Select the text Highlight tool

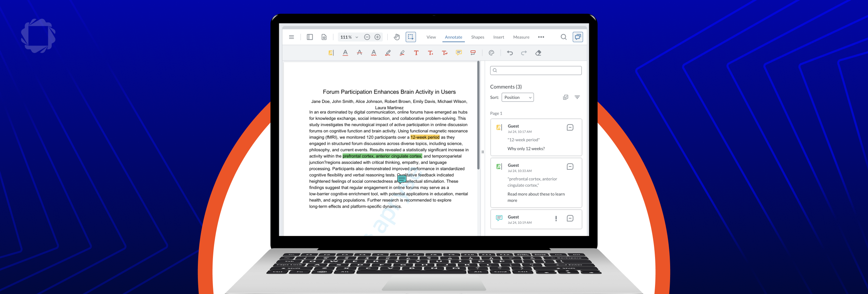coord(331,53)
